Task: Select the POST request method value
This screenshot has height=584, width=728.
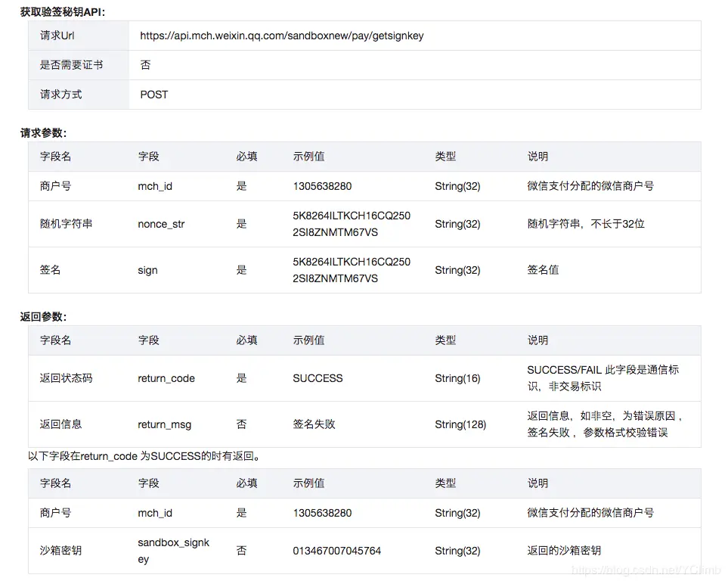Action: pyautogui.click(x=153, y=95)
